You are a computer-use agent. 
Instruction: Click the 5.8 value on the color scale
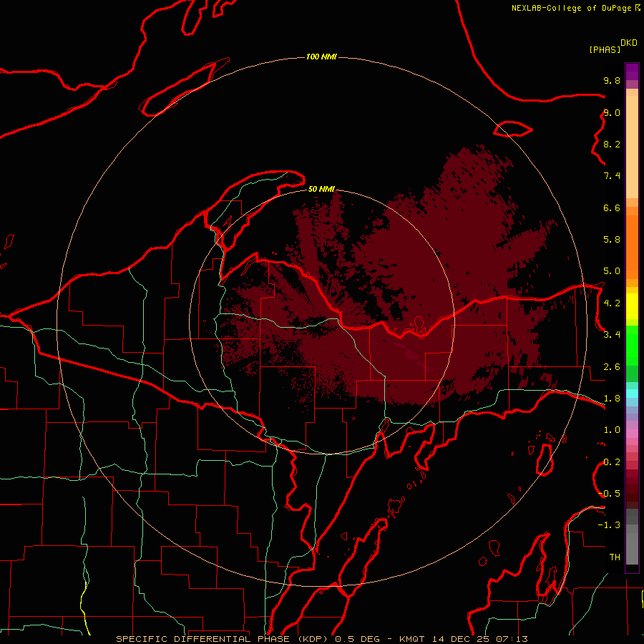pyautogui.click(x=612, y=240)
